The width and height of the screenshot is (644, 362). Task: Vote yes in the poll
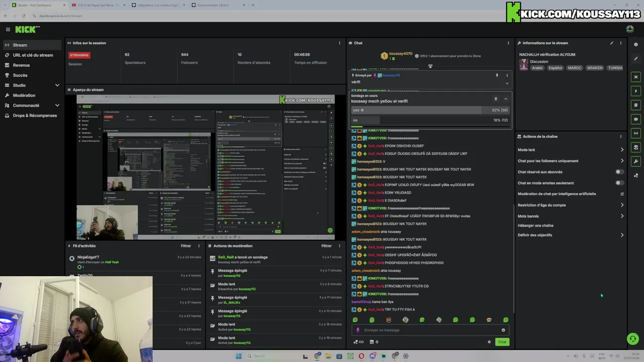(430, 110)
